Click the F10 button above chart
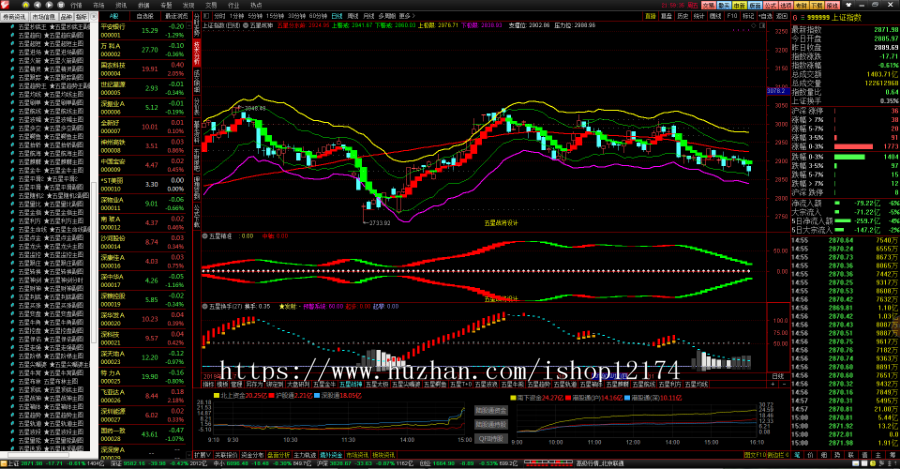Screen dimensions: 900x469 point(732,16)
